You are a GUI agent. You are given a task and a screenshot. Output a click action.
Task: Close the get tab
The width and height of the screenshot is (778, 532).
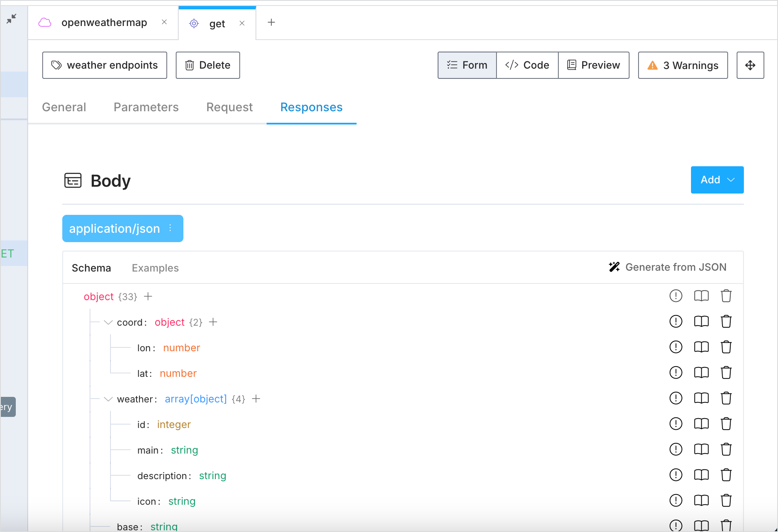point(242,23)
